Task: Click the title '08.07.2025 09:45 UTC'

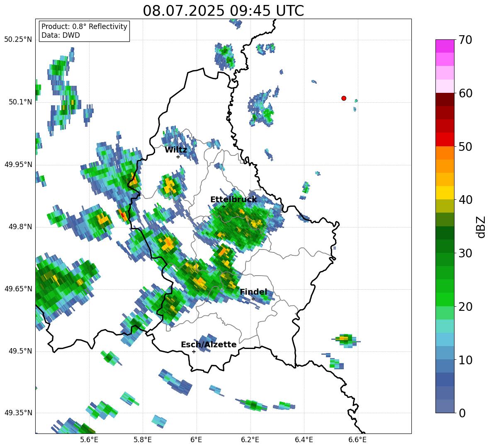Action: [223, 11]
